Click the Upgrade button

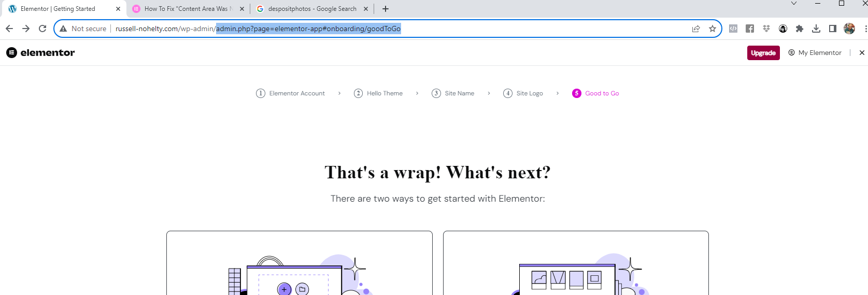(763, 53)
